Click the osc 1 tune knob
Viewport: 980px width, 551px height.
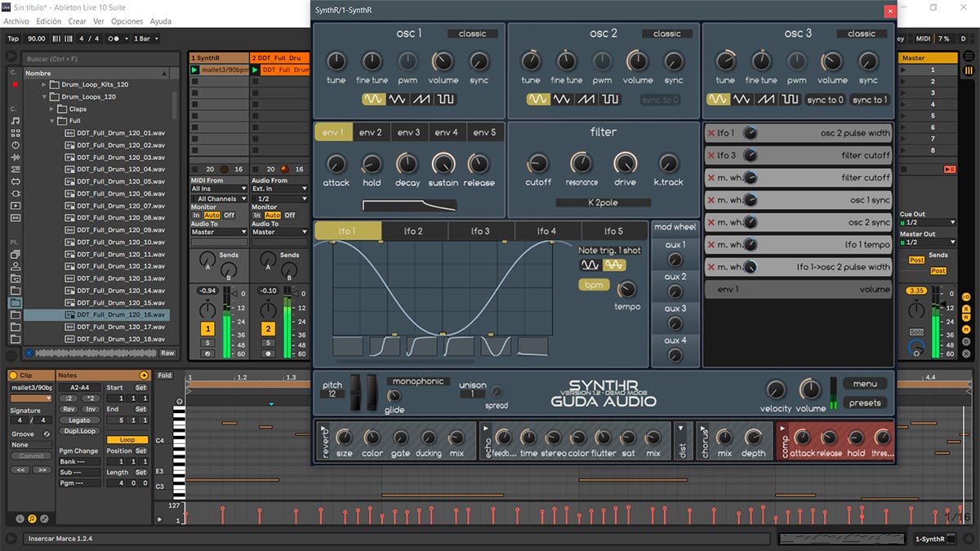click(x=336, y=61)
